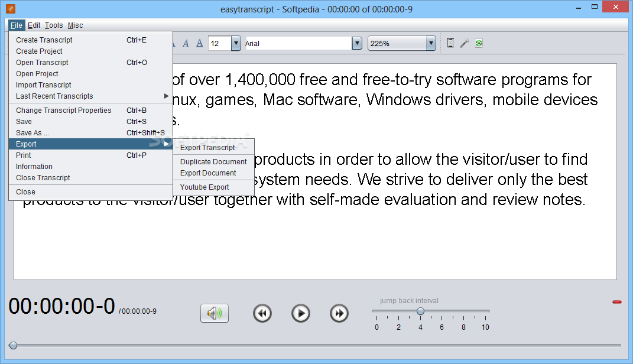The image size is (633, 364).
Task: Click the italic text formatting icon
Action: point(186,43)
